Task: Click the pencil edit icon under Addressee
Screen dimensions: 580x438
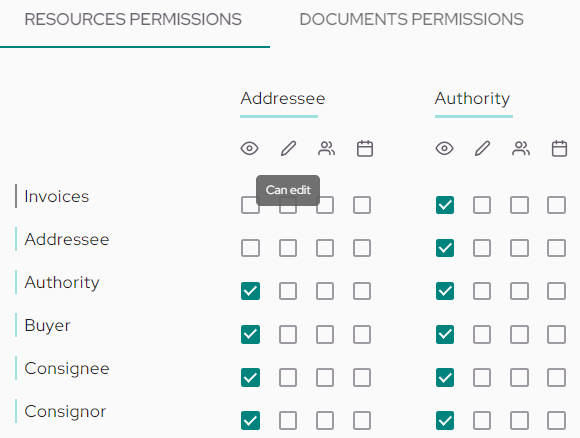Action: [288, 148]
